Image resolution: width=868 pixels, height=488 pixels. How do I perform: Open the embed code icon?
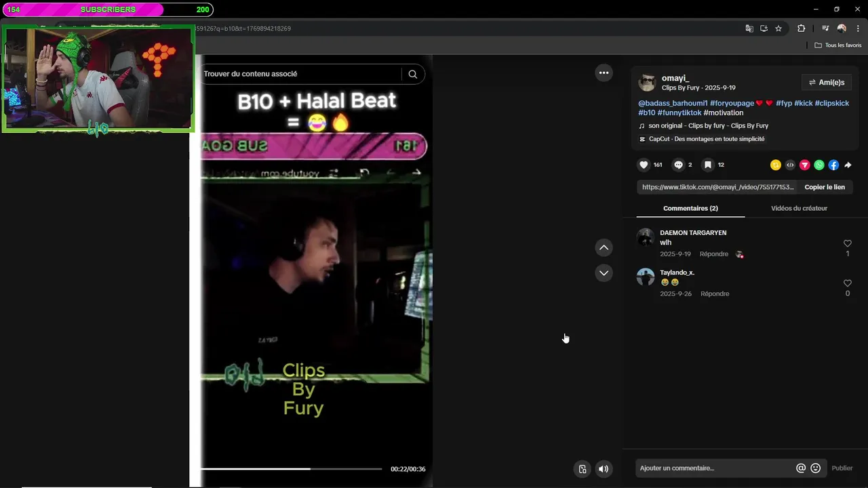pos(790,165)
